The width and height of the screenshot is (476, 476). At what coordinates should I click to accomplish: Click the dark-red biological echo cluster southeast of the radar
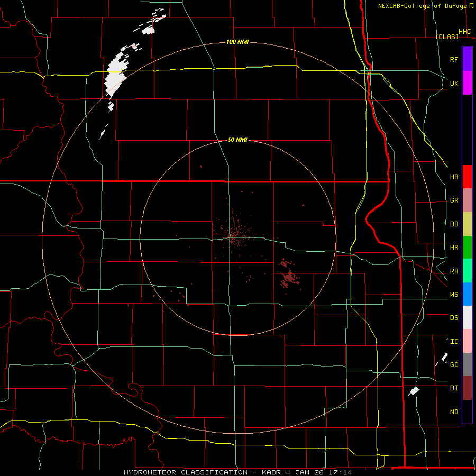(x=289, y=278)
